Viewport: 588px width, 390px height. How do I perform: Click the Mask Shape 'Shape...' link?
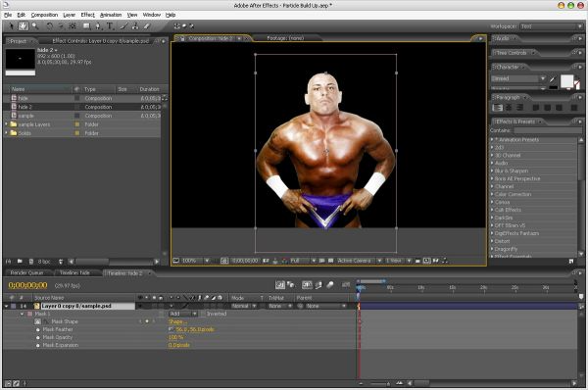[x=177, y=321]
